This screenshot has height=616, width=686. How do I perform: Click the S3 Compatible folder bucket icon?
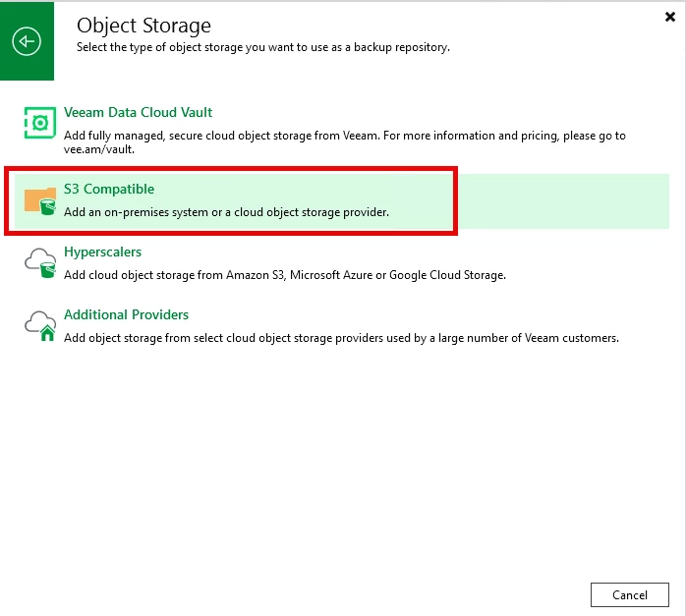40,201
